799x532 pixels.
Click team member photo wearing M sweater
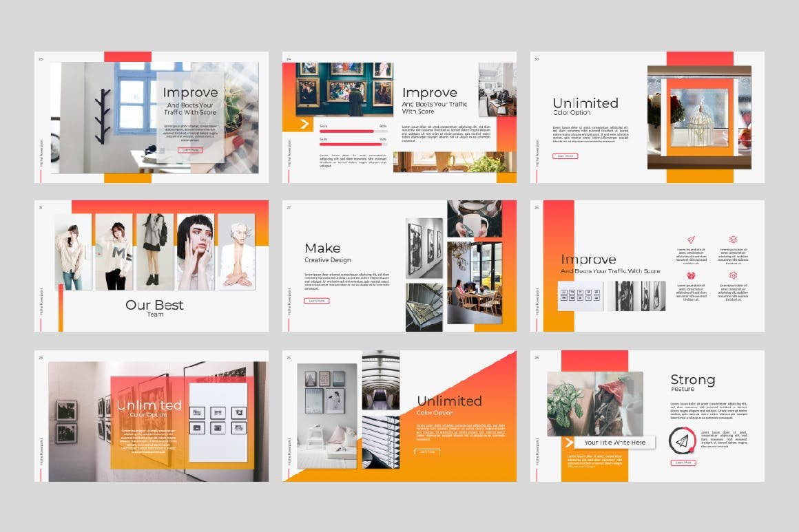[x=114, y=251]
